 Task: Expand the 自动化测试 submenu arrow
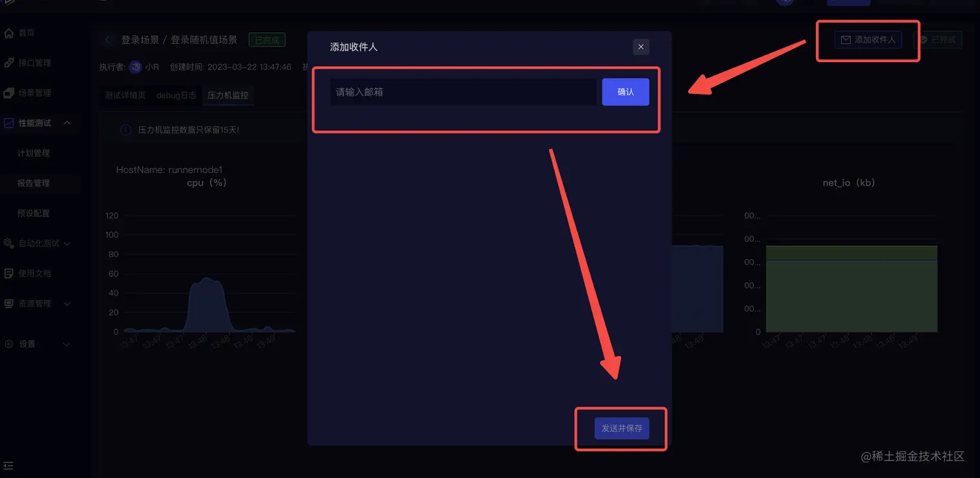(67, 244)
